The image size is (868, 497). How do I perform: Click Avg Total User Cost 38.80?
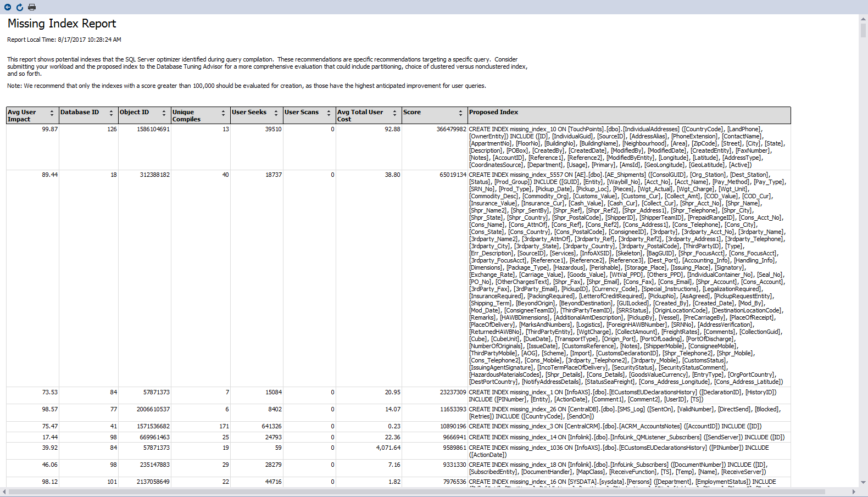(x=393, y=175)
